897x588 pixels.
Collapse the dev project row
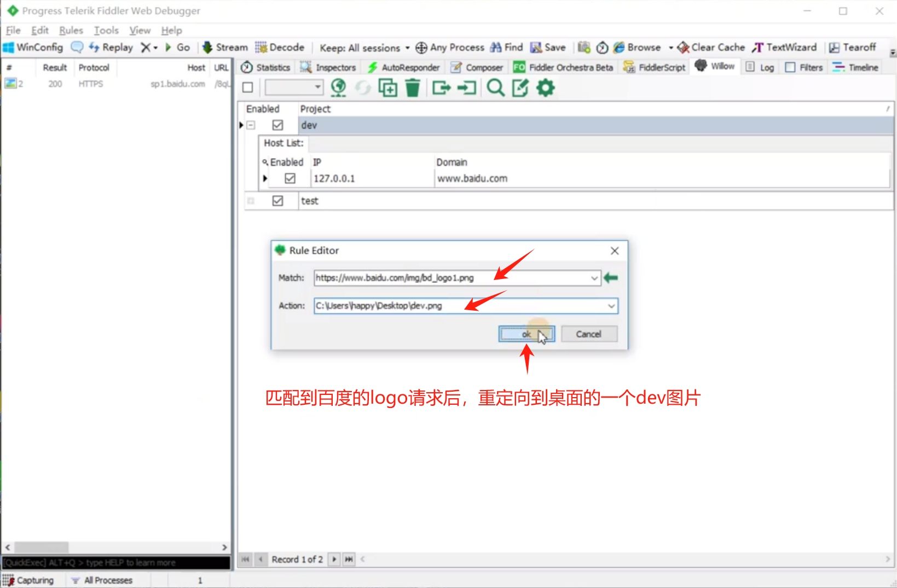click(x=251, y=125)
